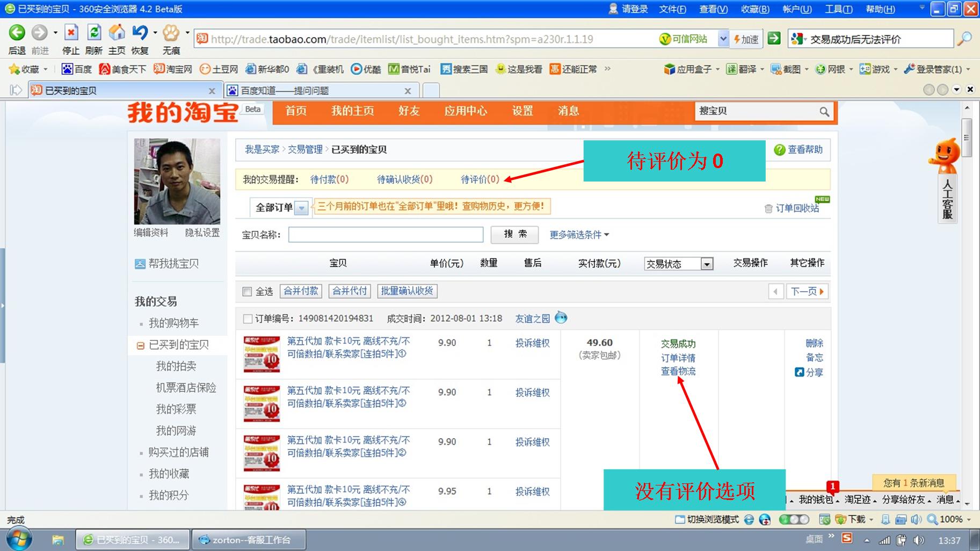Click Next Page button
The image size is (980, 551).
(x=807, y=292)
